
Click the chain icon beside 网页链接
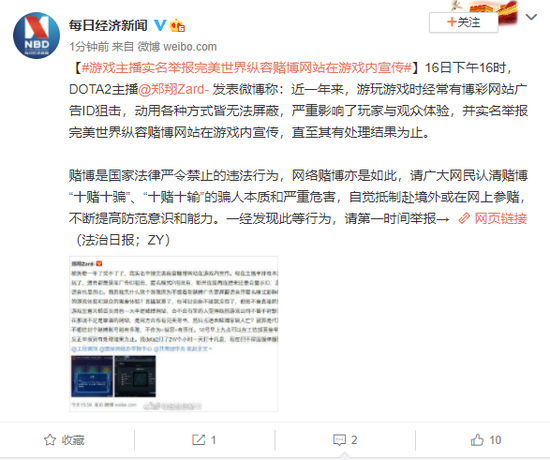pyautogui.click(x=464, y=219)
